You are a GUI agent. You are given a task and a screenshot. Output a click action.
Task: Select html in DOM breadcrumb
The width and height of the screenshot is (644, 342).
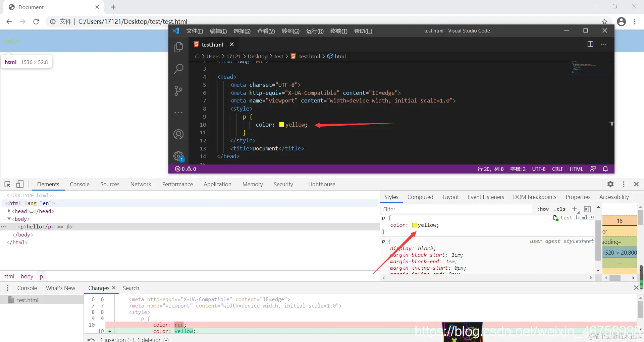[x=9, y=276]
